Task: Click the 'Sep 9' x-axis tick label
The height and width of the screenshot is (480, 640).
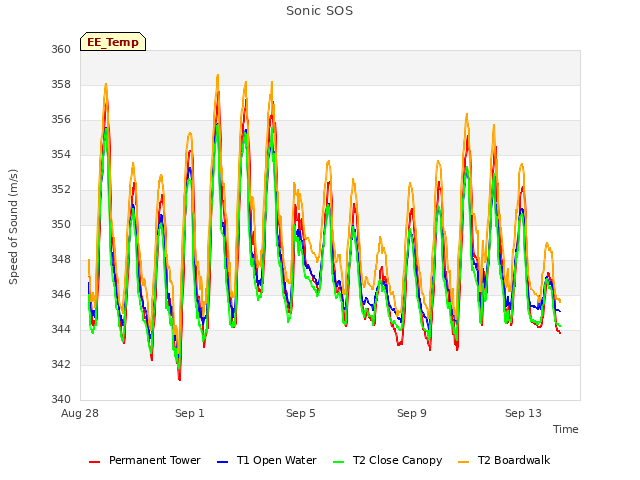Action: tap(412, 413)
